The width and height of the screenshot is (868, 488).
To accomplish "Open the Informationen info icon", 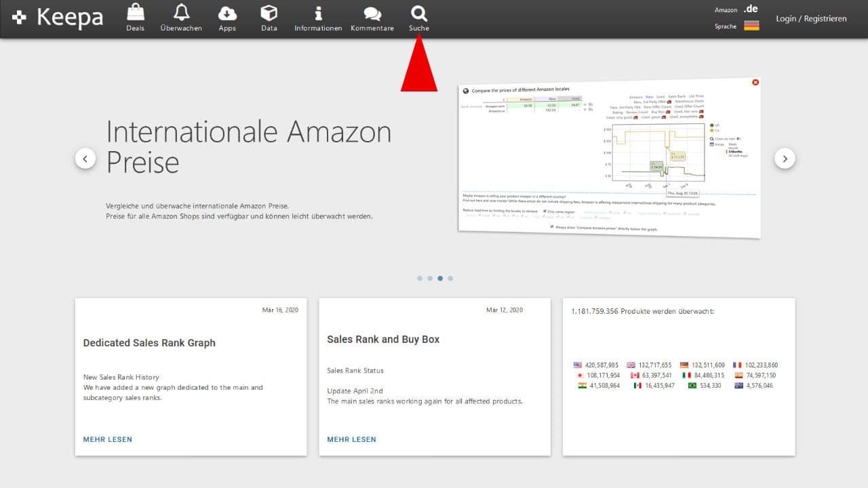I will tap(318, 14).
